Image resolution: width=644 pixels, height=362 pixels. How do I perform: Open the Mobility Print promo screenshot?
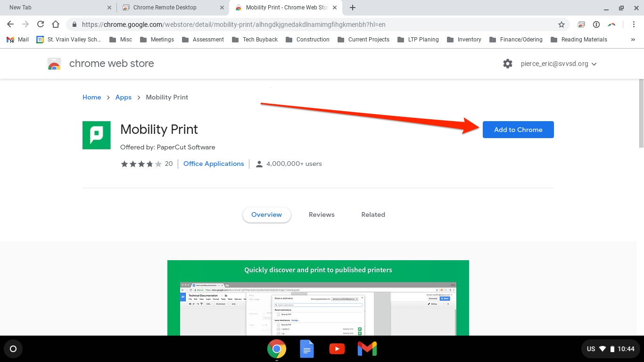318,298
